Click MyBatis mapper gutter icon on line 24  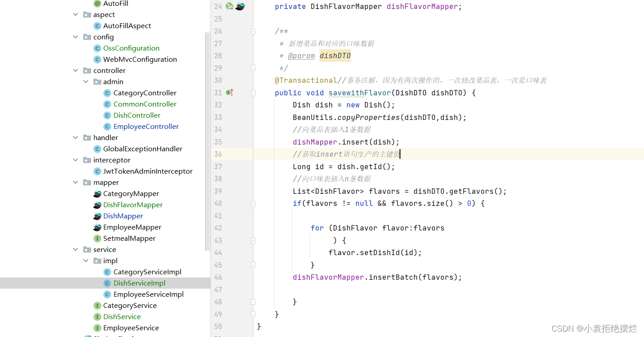coord(240,6)
